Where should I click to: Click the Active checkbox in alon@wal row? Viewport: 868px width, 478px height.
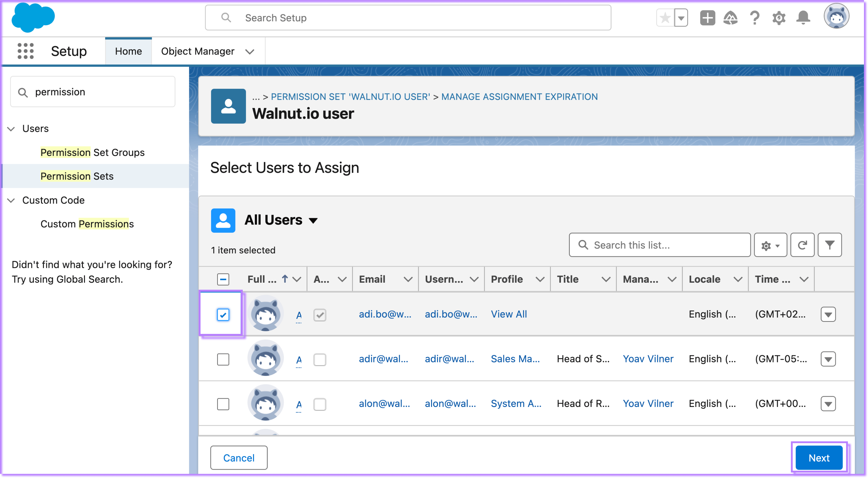pos(320,405)
